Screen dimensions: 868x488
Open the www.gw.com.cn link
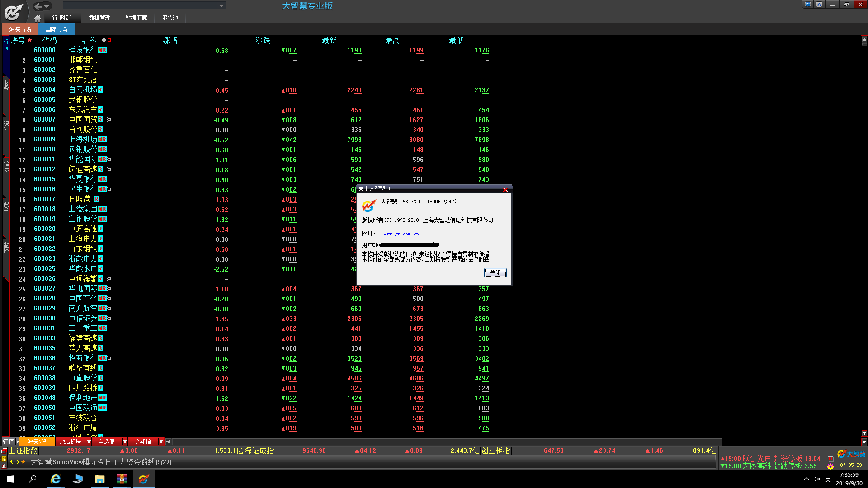pos(401,234)
